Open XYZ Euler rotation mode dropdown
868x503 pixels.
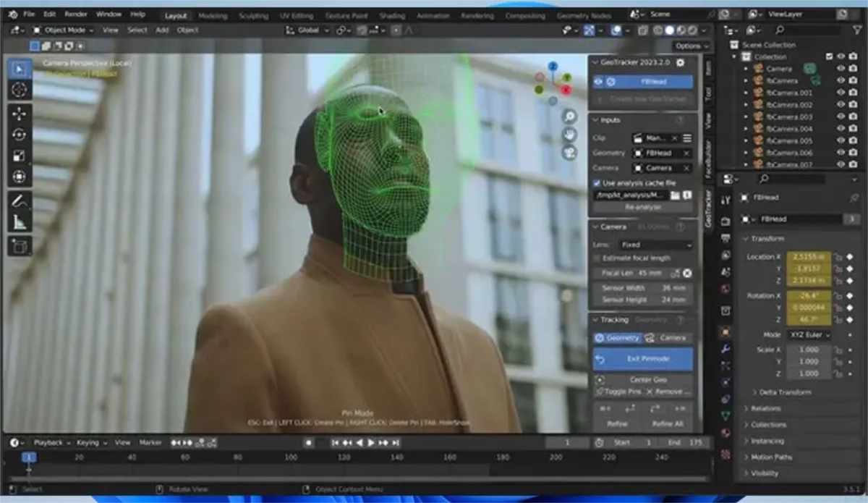(x=807, y=335)
